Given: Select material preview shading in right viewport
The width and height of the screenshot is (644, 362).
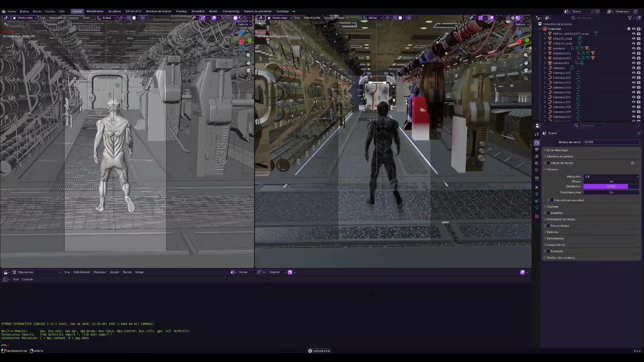Looking at the screenshot, I should click(x=518, y=18).
